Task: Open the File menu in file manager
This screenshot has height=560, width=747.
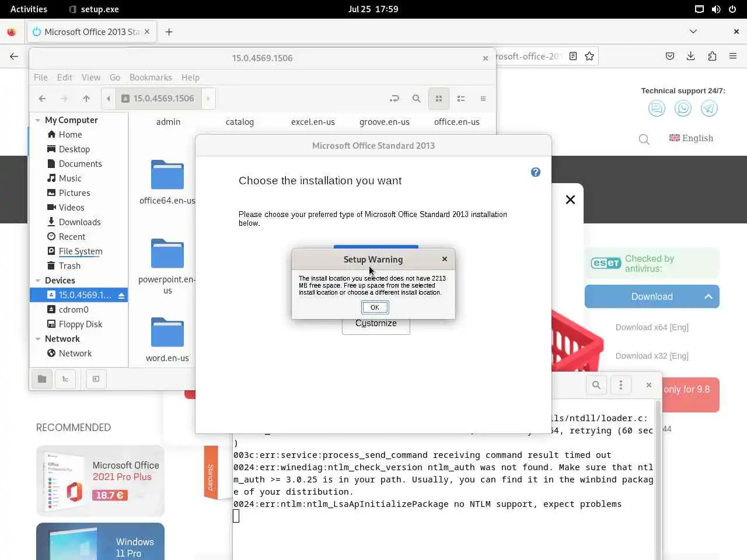Action: [x=41, y=77]
